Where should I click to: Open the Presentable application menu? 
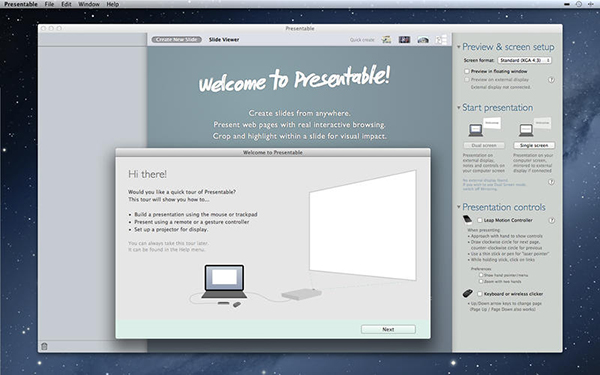(x=21, y=4)
